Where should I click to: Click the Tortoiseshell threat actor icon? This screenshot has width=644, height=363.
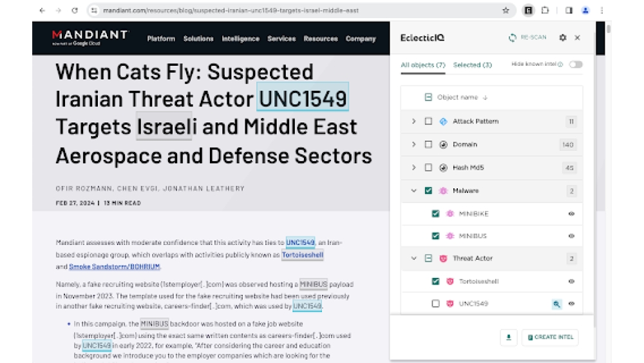(x=450, y=281)
